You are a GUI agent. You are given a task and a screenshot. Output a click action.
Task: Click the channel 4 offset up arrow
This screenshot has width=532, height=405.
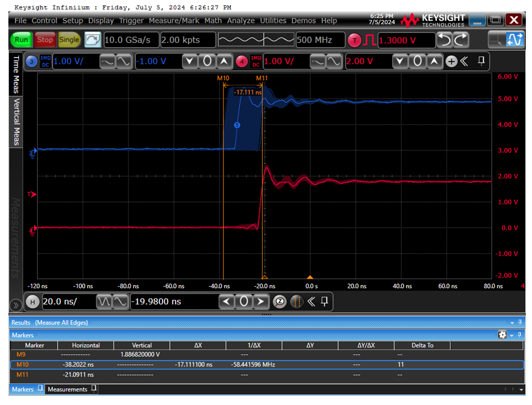pyautogui.click(x=434, y=62)
